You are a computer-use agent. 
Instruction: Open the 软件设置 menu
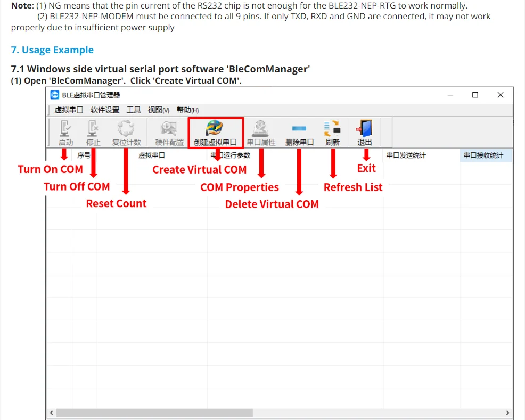[105, 110]
